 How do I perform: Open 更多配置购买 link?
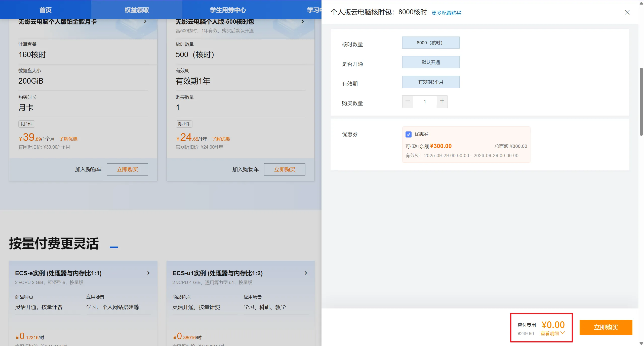point(446,13)
